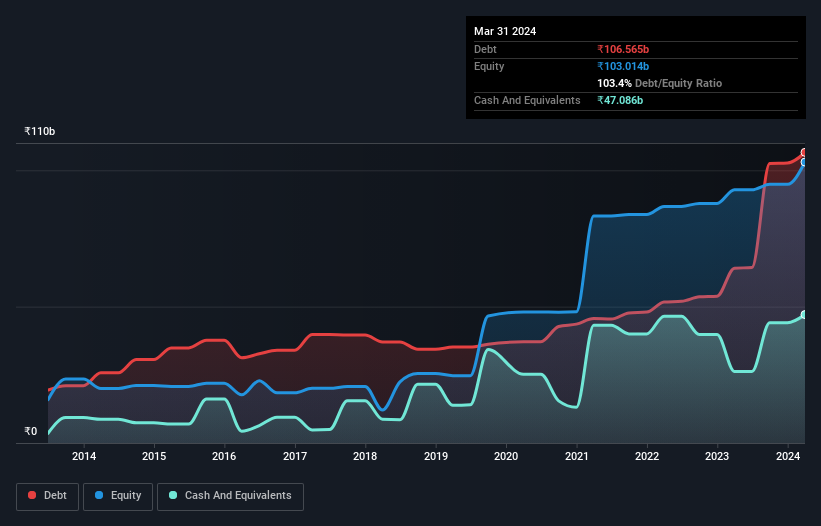821x526 pixels.
Task: Click the 2017 x-axis label
Action: pos(295,456)
